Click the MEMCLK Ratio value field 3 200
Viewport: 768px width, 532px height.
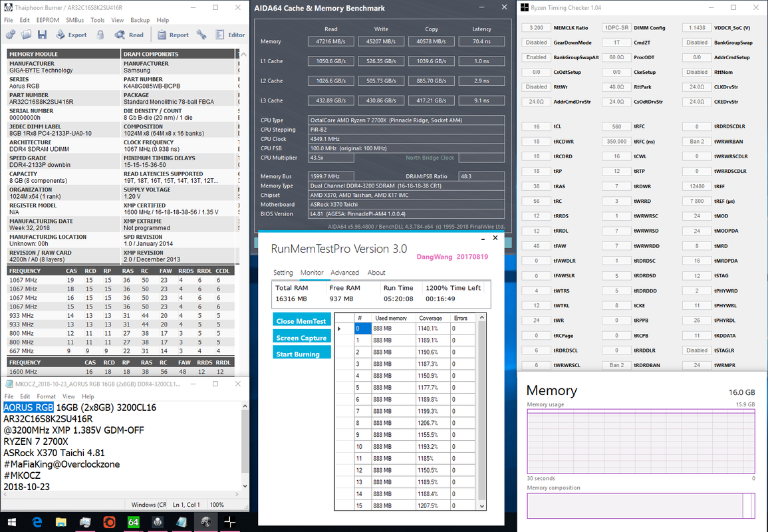537,28
